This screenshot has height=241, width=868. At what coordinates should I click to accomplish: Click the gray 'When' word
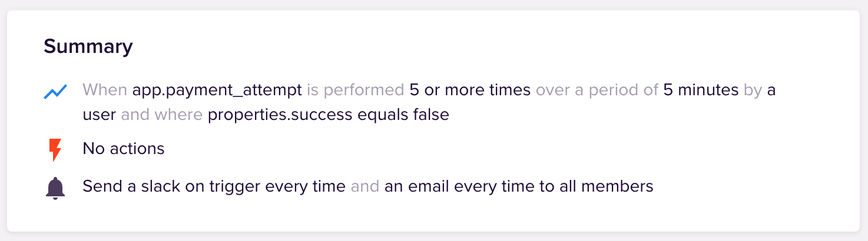(x=105, y=90)
